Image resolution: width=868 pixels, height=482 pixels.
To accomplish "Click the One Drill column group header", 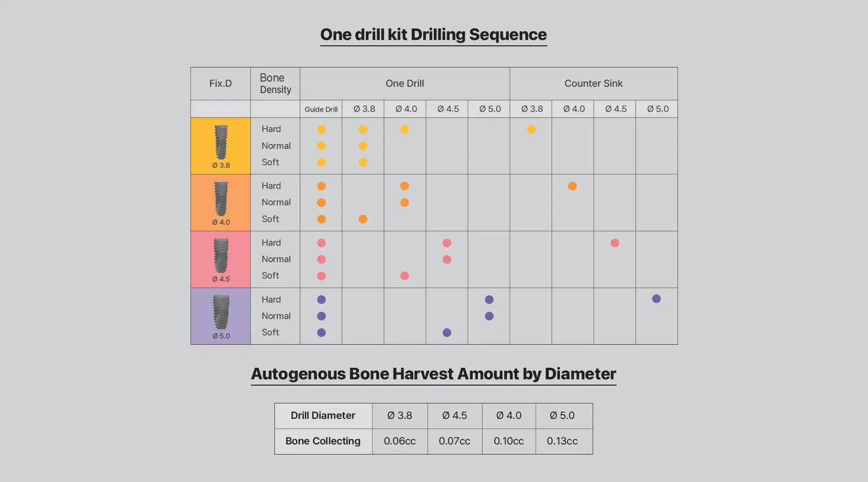I will 405,83.
